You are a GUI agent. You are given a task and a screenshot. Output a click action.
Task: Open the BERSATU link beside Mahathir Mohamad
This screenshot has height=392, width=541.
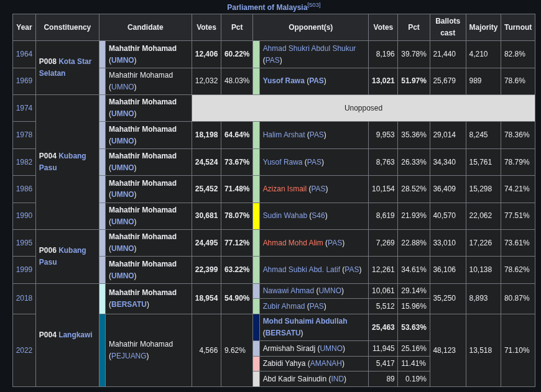click(129, 304)
